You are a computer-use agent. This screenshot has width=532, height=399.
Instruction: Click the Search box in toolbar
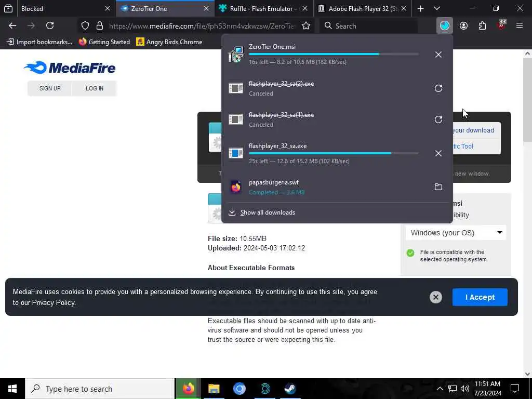pos(368,26)
